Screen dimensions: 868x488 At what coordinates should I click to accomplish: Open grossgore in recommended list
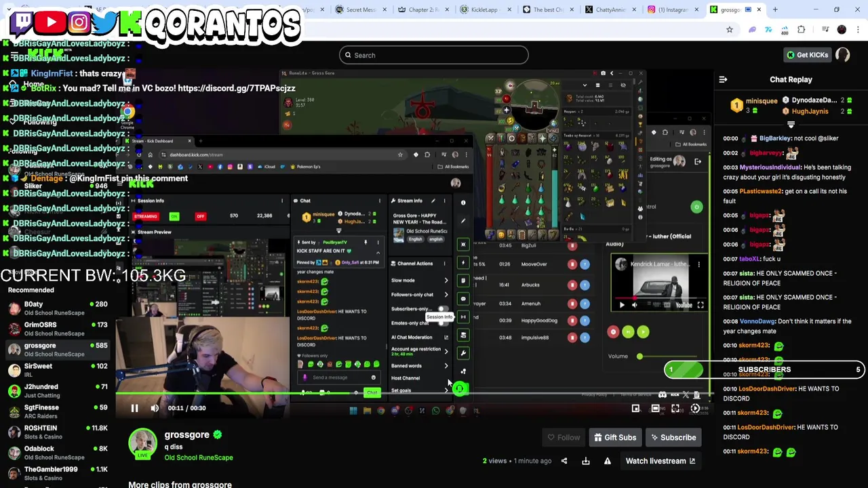(58, 350)
